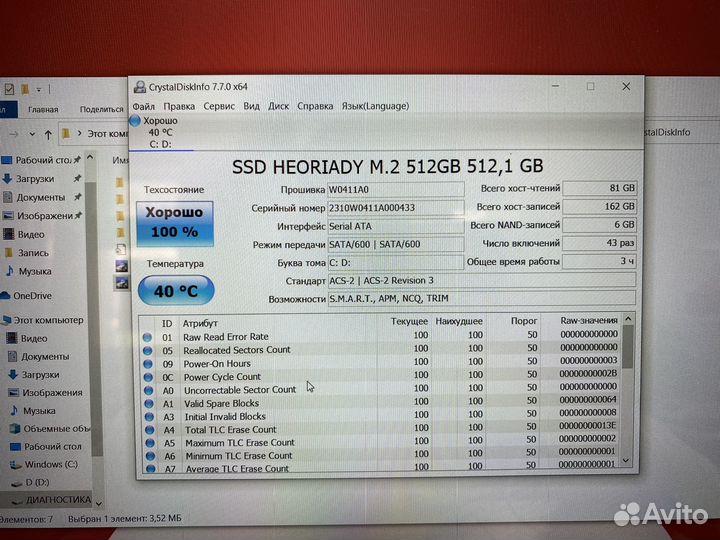Click the Возможности field with S.M.A.R.T., APM

[x=482, y=298]
